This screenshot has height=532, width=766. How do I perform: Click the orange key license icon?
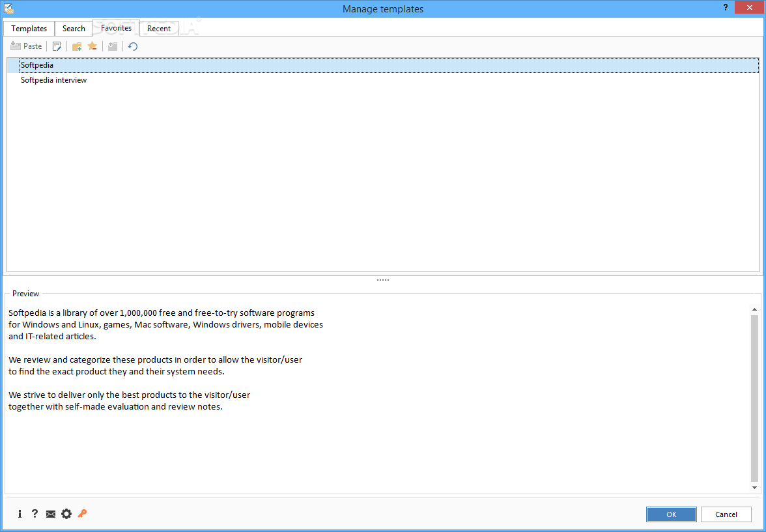pos(82,513)
